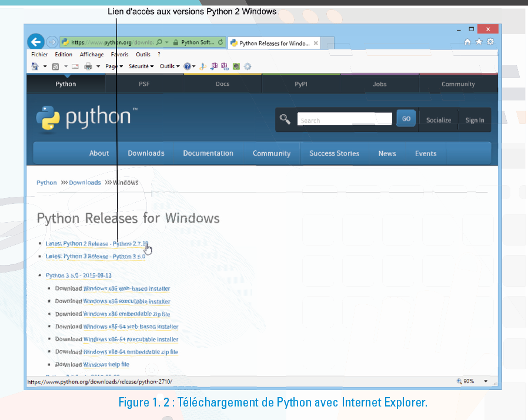The width and height of the screenshot is (528, 420).
Task: Click the Home icon at top right
Action: pos(467,42)
